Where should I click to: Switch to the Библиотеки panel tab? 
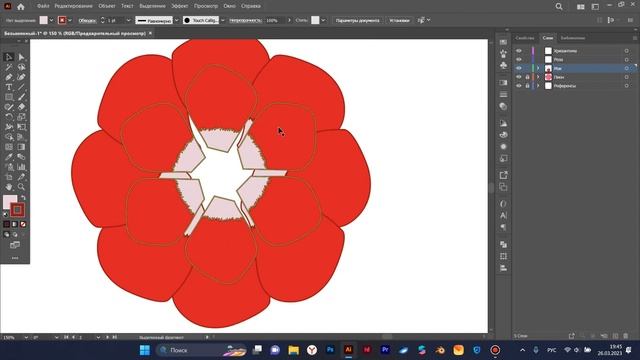pyautogui.click(x=573, y=38)
